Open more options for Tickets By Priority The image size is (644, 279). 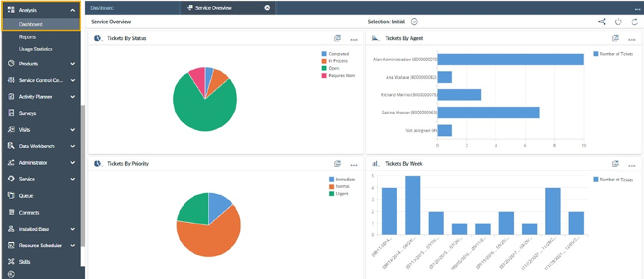(x=354, y=166)
